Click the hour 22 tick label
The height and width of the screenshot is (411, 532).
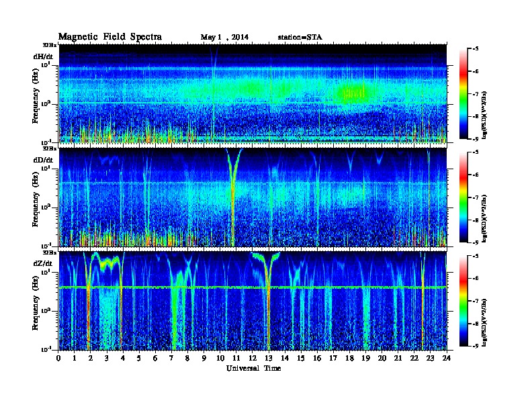[414, 358]
